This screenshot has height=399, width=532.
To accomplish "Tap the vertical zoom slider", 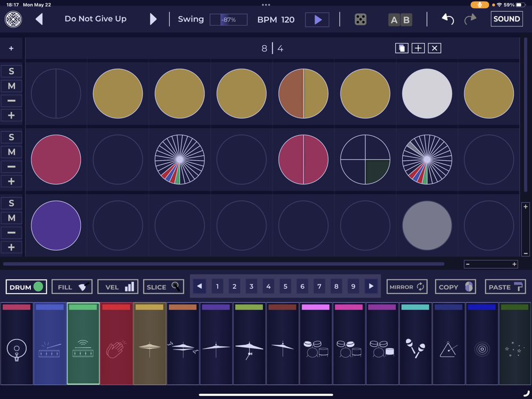I will coord(526,230).
